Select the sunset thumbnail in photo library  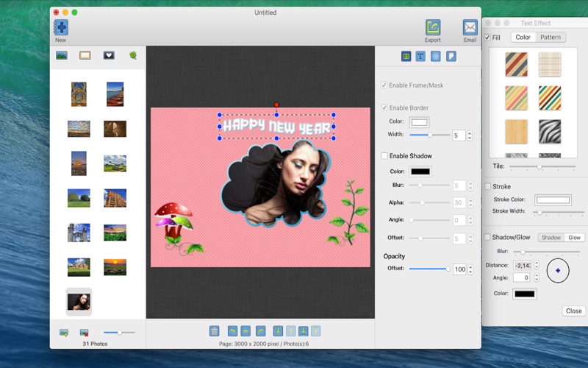[x=115, y=267]
